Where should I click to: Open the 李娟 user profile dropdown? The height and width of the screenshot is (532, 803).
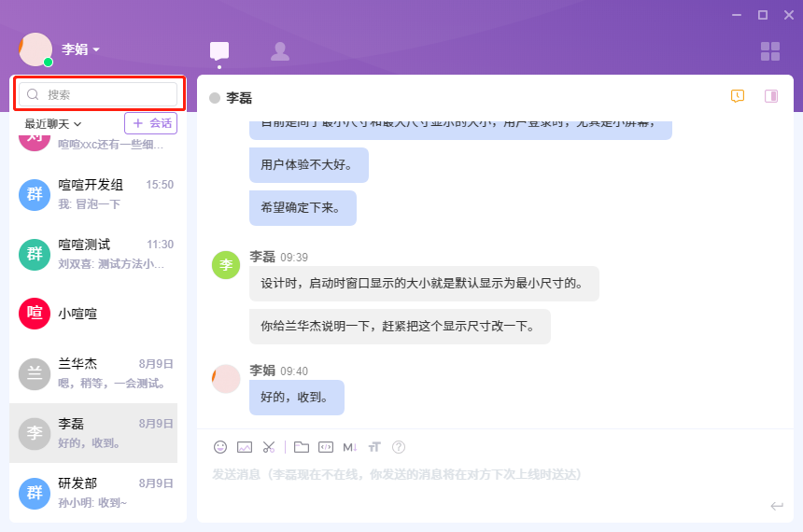80,49
